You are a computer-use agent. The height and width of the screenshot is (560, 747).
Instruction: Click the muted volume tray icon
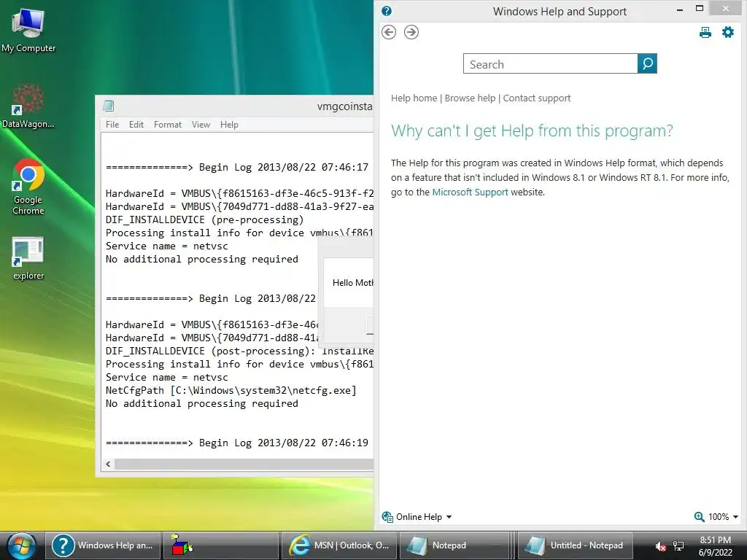[x=660, y=546]
